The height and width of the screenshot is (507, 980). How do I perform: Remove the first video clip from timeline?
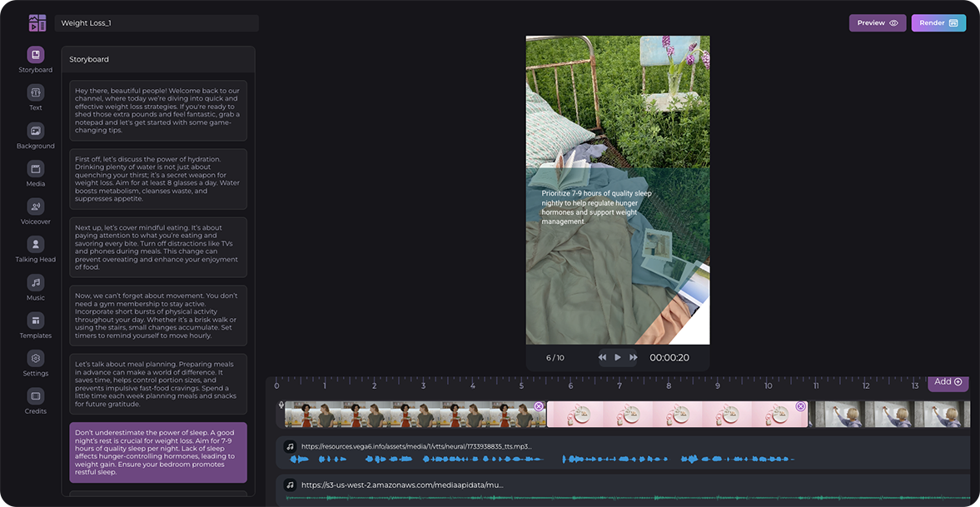539,406
